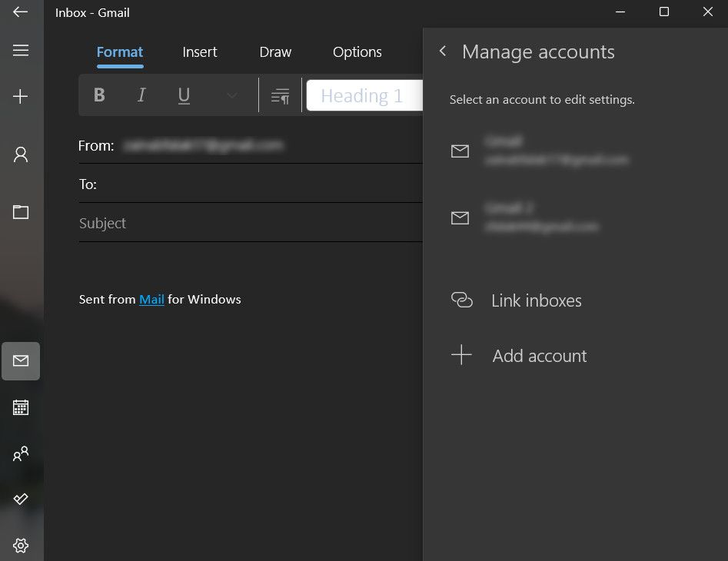The image size is (728, 561).
Task: Click the Mail hyperlink in signature
Action: pyautogui.click(x=151, y=300)
